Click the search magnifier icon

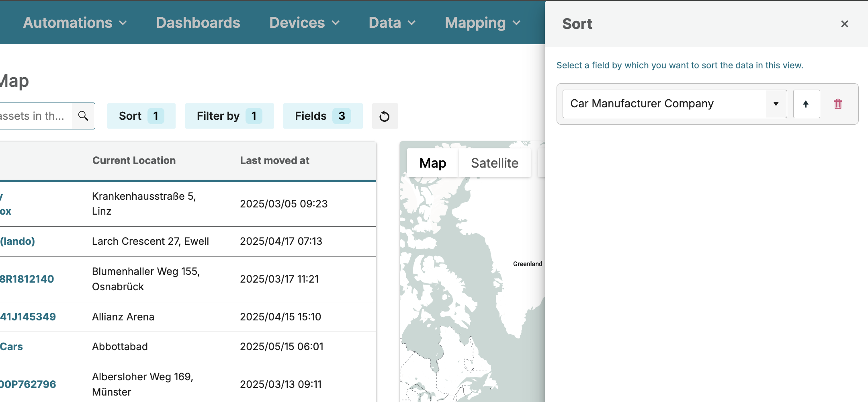83,116
